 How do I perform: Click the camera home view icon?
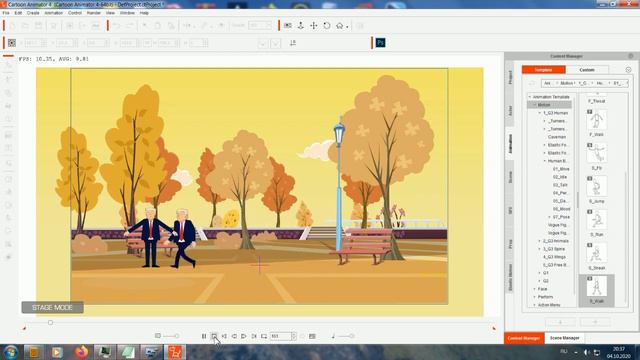(x=340, y=26)
